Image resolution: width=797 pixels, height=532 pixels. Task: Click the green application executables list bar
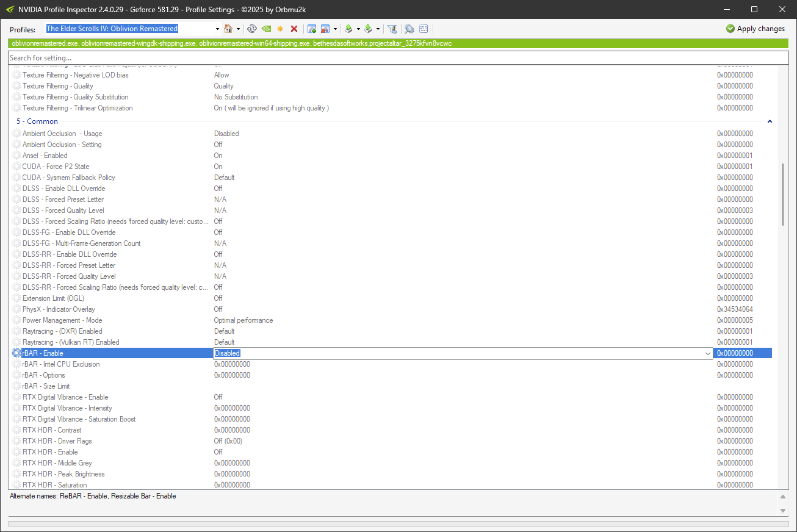pyautogui.click(x=398, y=43)
